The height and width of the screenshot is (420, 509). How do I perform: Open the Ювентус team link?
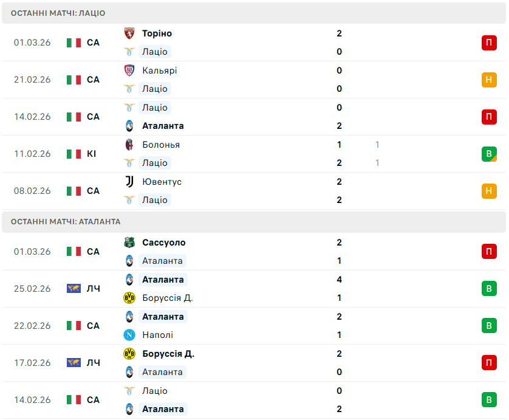click(162, 182)
